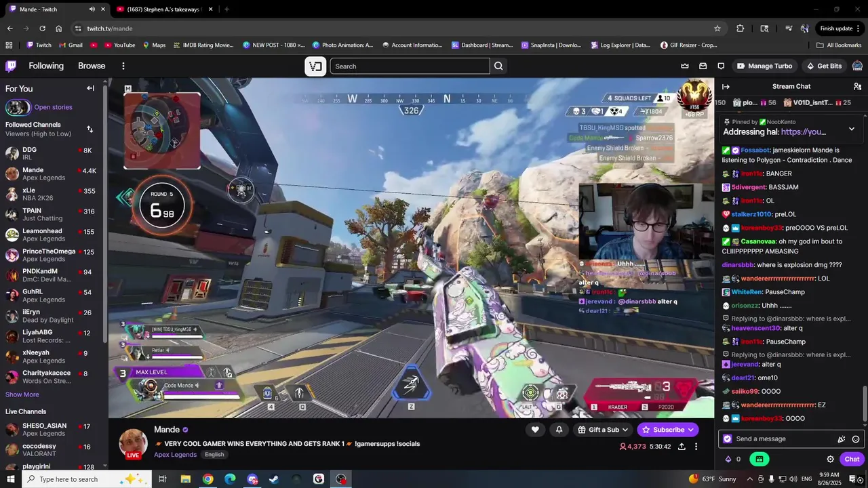Click the Twitch search input field
868x488 pixels.
[410, 66]
